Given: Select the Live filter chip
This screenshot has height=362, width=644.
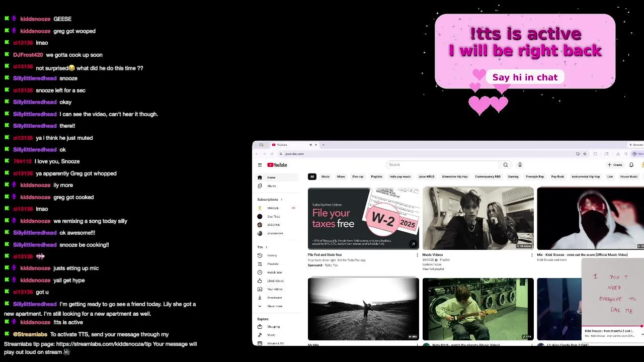Looking at the screenshot, I should (x=610, y=177).
